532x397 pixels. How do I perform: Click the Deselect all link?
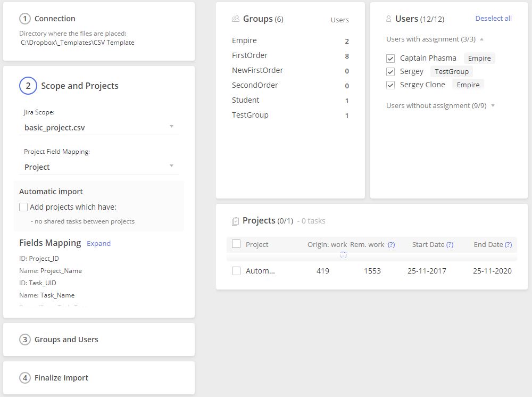(493, 19)
